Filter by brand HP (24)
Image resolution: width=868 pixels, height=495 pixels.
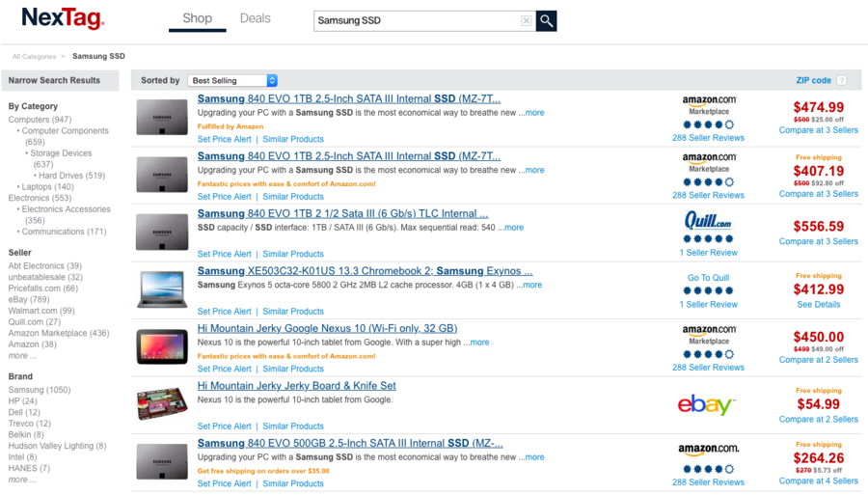click(x=23, y=400)
